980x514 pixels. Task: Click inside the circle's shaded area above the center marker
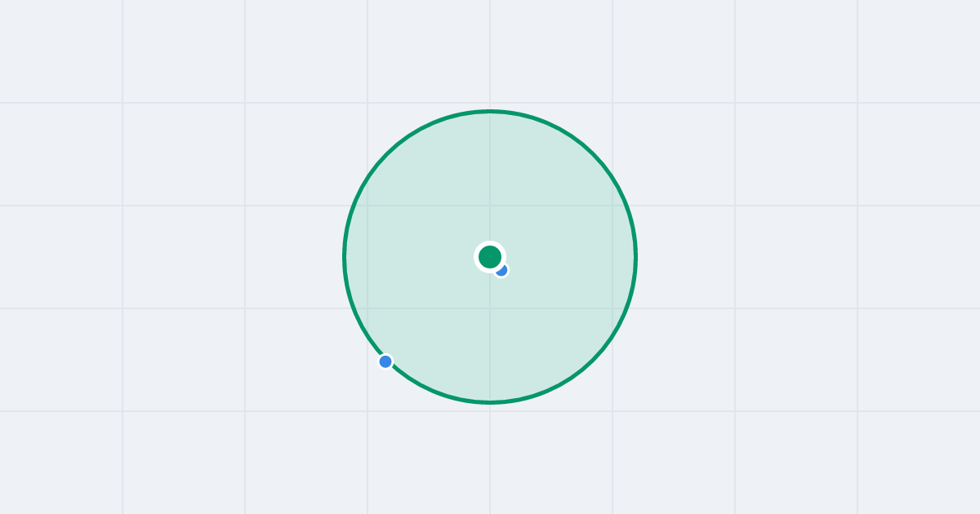490,179
